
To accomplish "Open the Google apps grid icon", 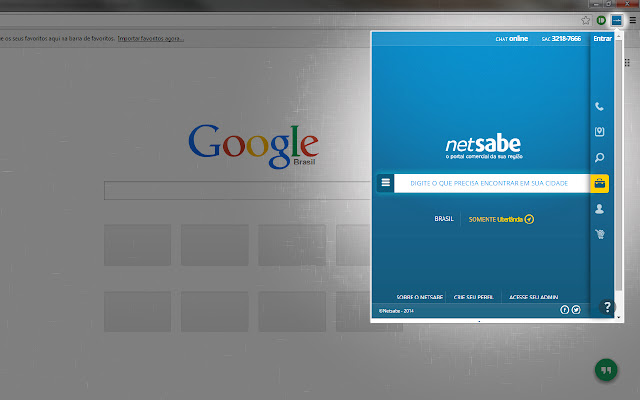I will pyautogui.click(x=627, y=62).
